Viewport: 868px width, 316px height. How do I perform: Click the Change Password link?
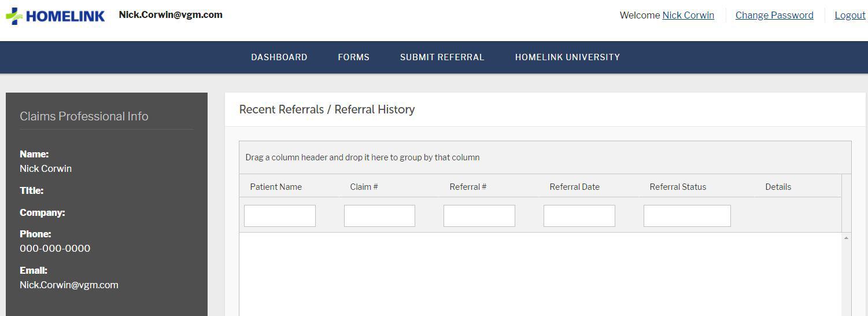coord(774,16)
